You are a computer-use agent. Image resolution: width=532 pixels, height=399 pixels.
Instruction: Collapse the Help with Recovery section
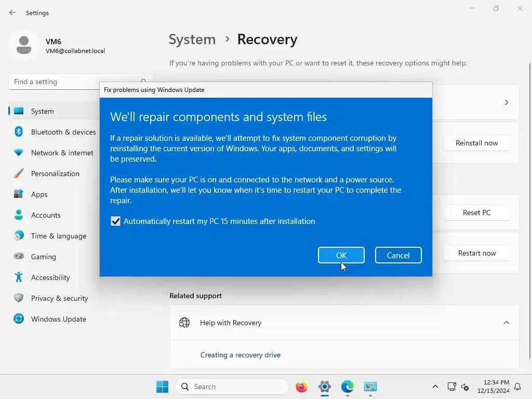[506, 323]
